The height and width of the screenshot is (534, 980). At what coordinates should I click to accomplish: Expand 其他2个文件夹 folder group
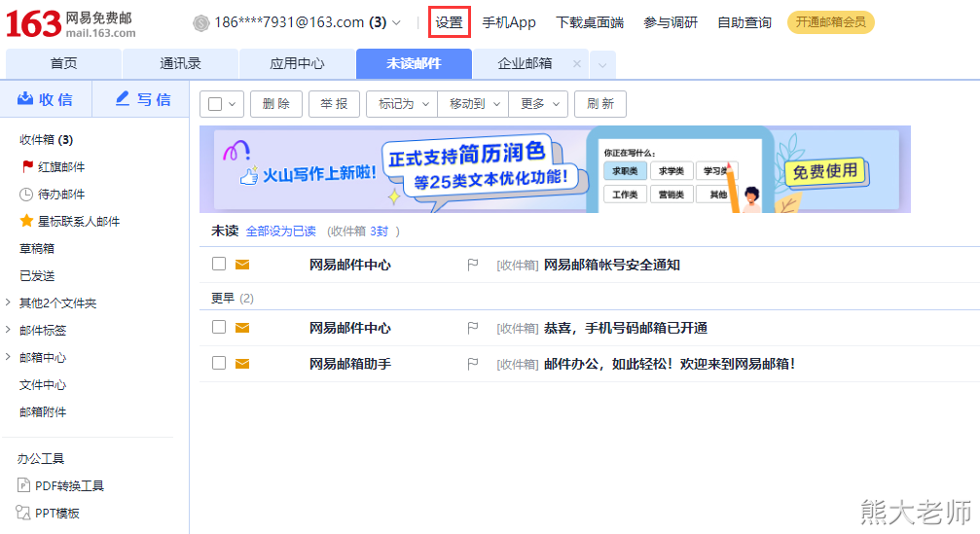point(8,303)
